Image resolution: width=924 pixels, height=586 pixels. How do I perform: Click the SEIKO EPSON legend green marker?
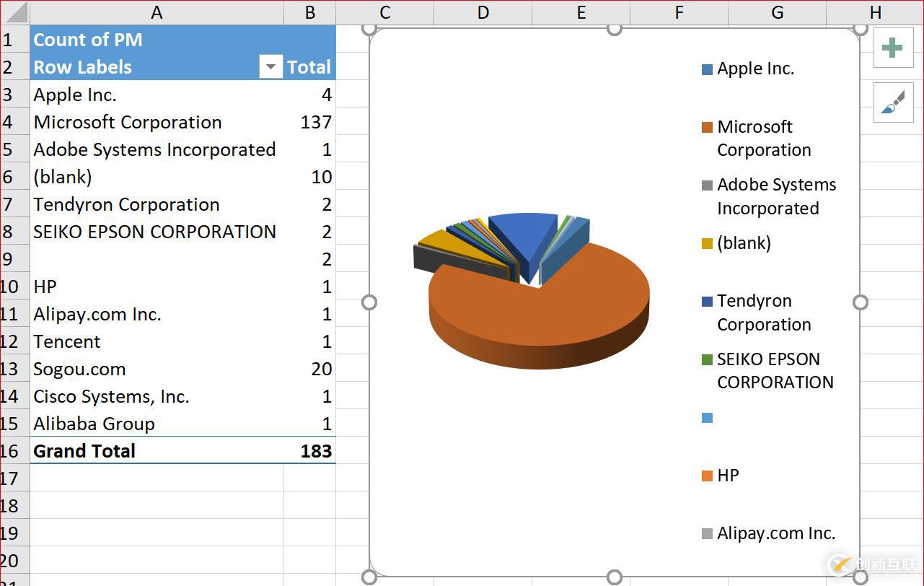pos(707,360)
